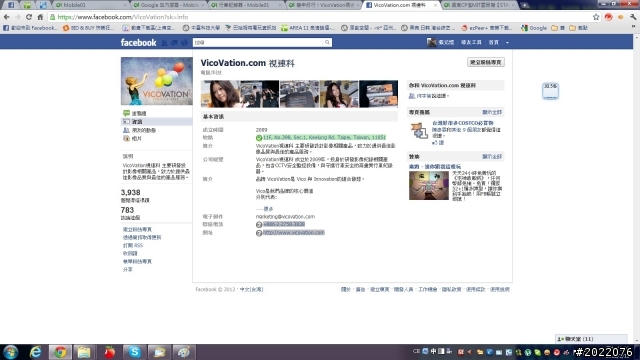
Task: Switch to the Google tab
Action: (167, 5)
